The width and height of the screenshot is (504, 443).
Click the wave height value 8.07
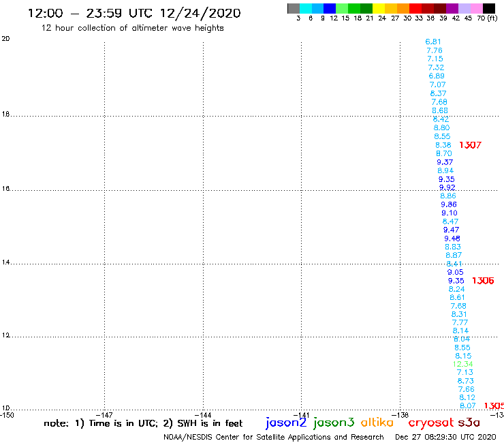tap(468, 406)
